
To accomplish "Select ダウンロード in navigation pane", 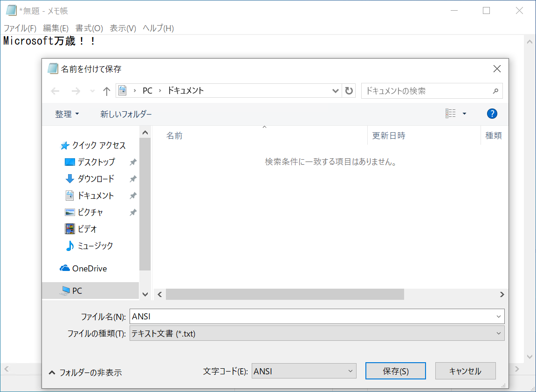I will pos(89,179).
